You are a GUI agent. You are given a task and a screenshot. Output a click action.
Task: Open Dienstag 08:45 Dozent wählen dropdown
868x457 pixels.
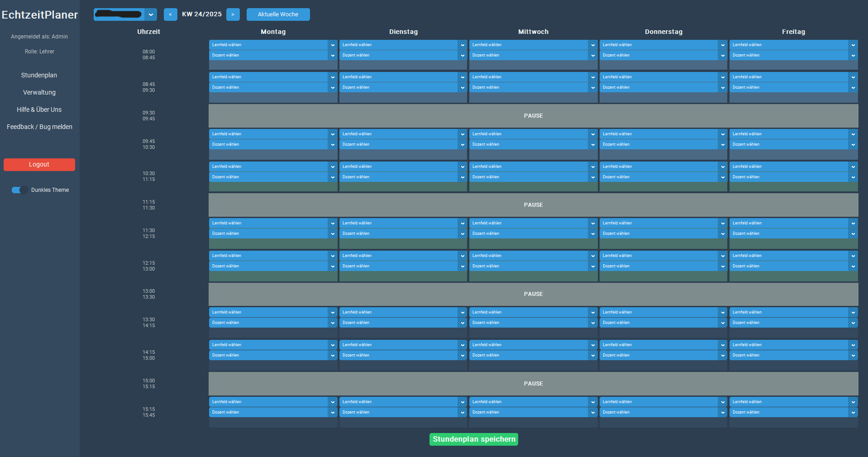tap(403, 87)
